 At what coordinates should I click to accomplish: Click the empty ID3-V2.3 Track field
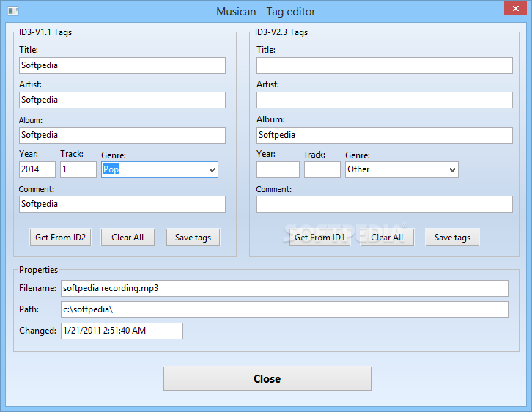(x=322, y=169)
